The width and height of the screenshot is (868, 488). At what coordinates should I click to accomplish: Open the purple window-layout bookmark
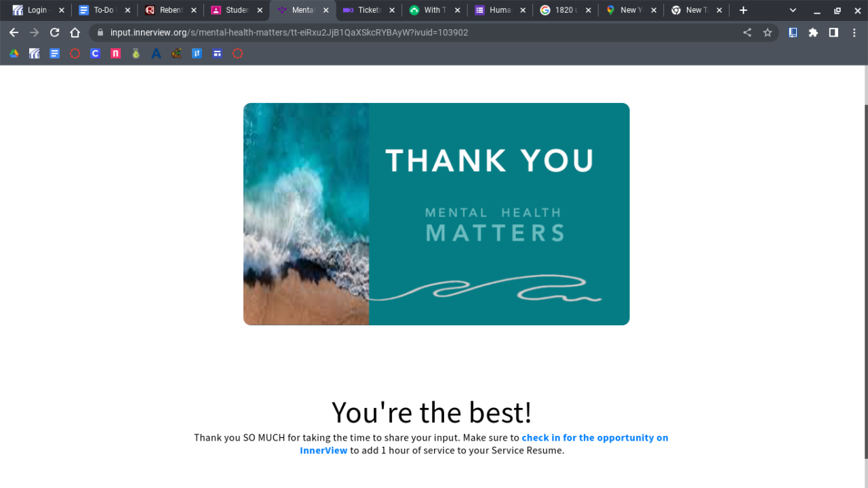click(x=217, y=54)
